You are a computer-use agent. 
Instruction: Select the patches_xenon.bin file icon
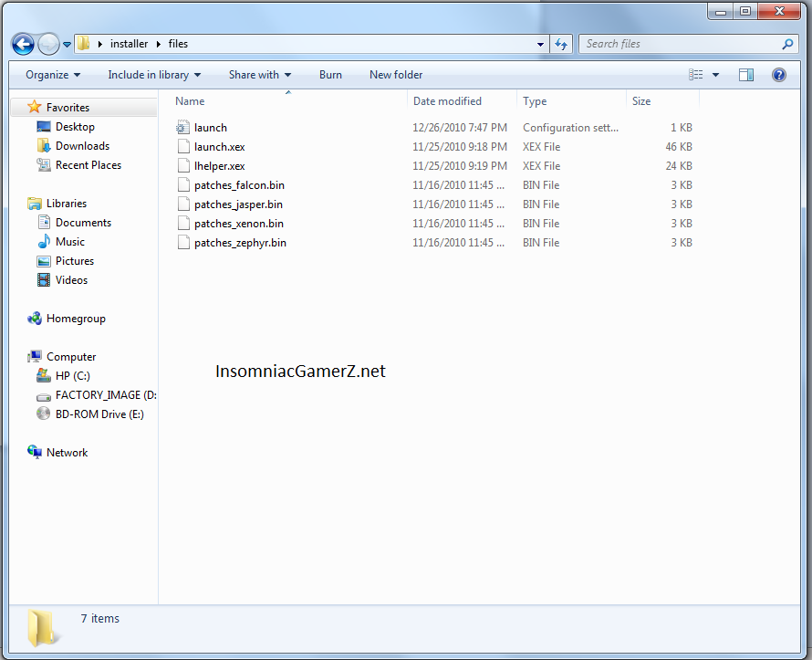coord(183,224)
